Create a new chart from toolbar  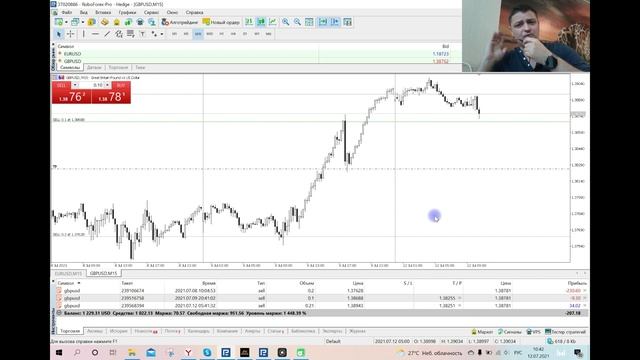60,22
